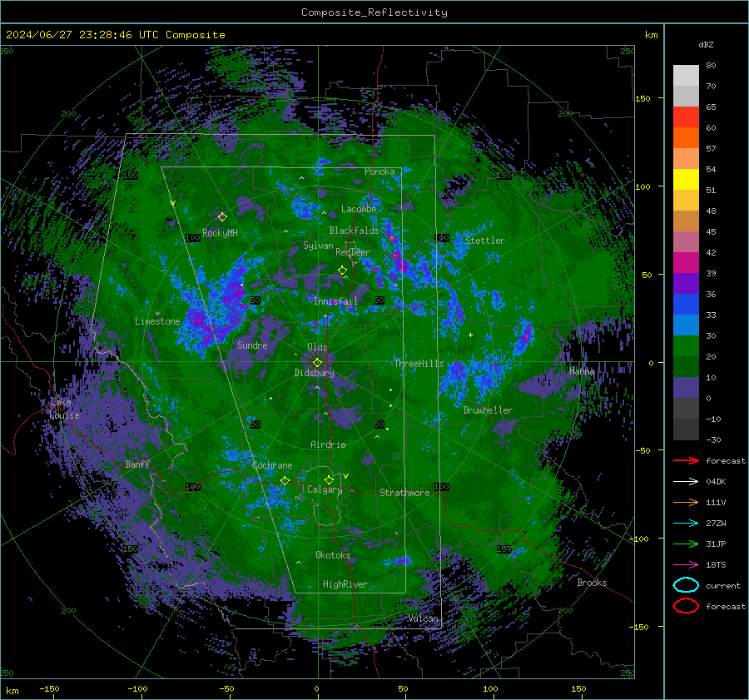Click the dBZ scale heading
This screenshot has width=749, height=700.
(706, 44)
